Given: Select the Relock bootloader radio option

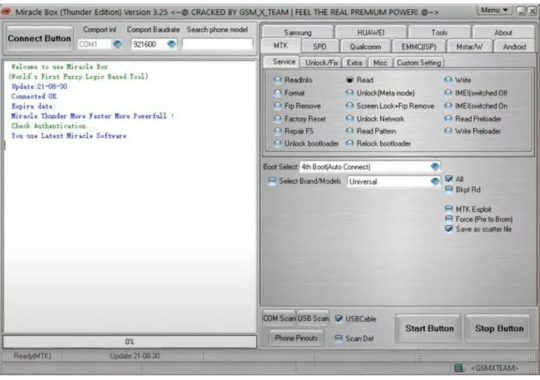Looking at the screenshot, I should point(378,144).
